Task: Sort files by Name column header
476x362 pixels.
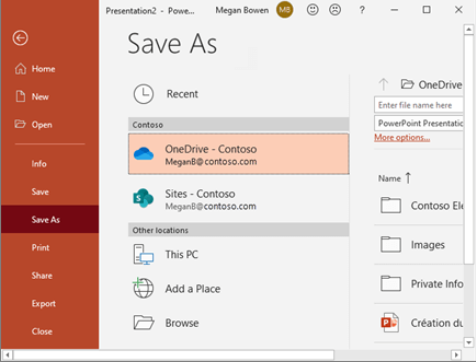Action: click(389, 179)
